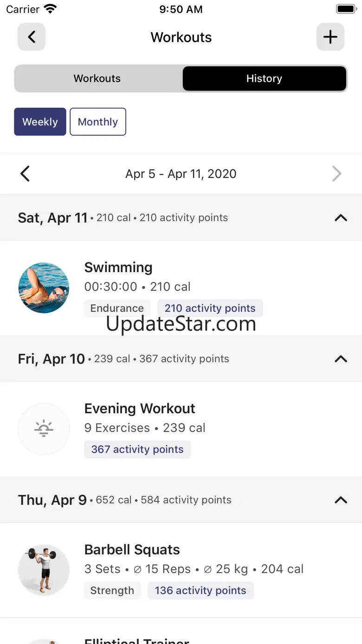Tap the Evening Workout sunset icon
The image size is (362, 644).
pos(44,429)
